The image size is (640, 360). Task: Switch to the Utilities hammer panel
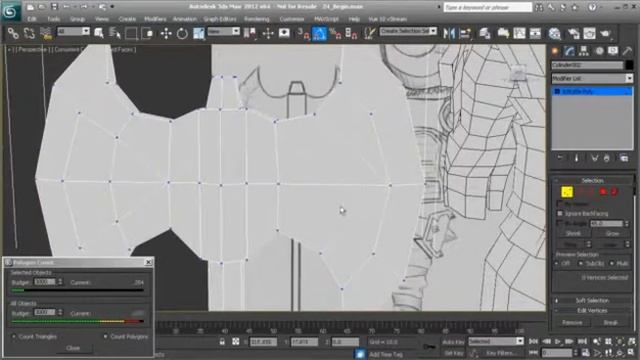click(x=627, y=51)
